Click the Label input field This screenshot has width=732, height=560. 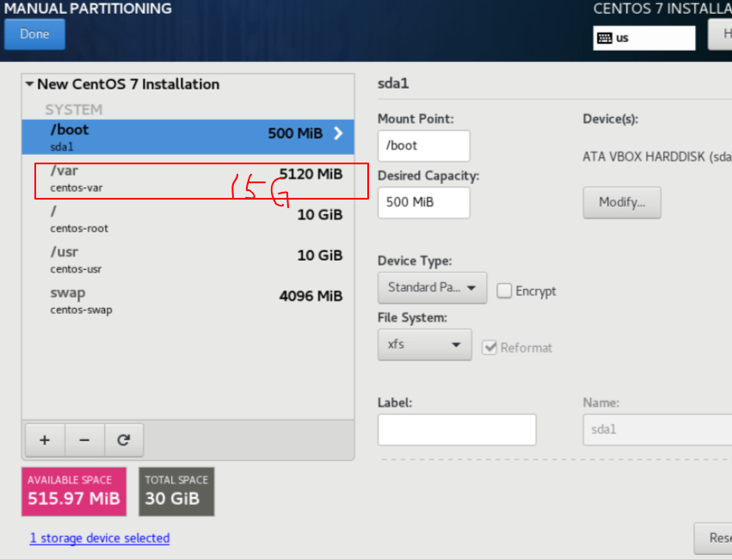click(457, 430)
